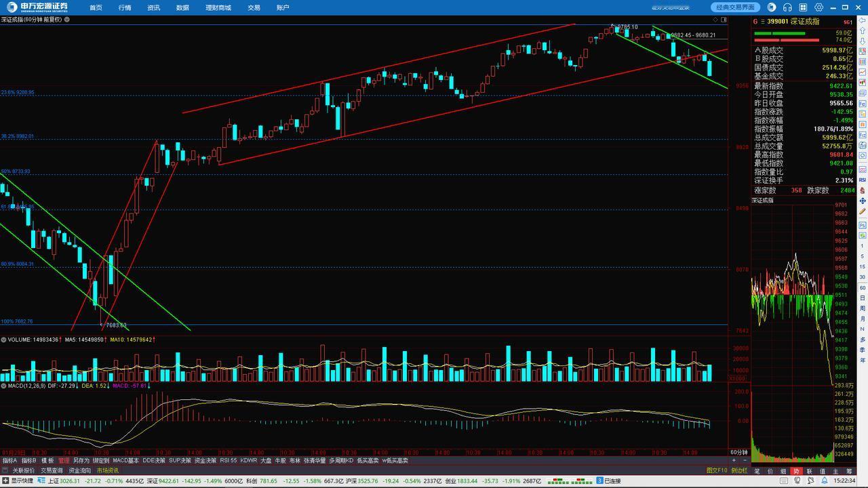Image resolution: width=868 pixels, height=488 pixels.
Task: Click the 侧边栏 sidebar toggle button
Action: click(x=739, y=470)
